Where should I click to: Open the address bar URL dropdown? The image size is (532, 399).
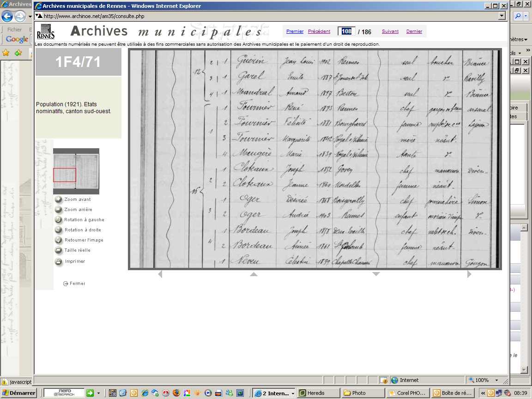pos(502,16)
